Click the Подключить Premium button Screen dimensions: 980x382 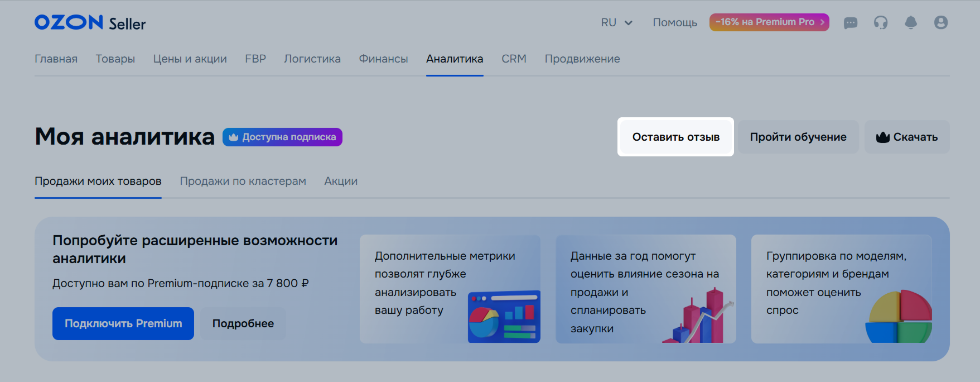[123, 323]
